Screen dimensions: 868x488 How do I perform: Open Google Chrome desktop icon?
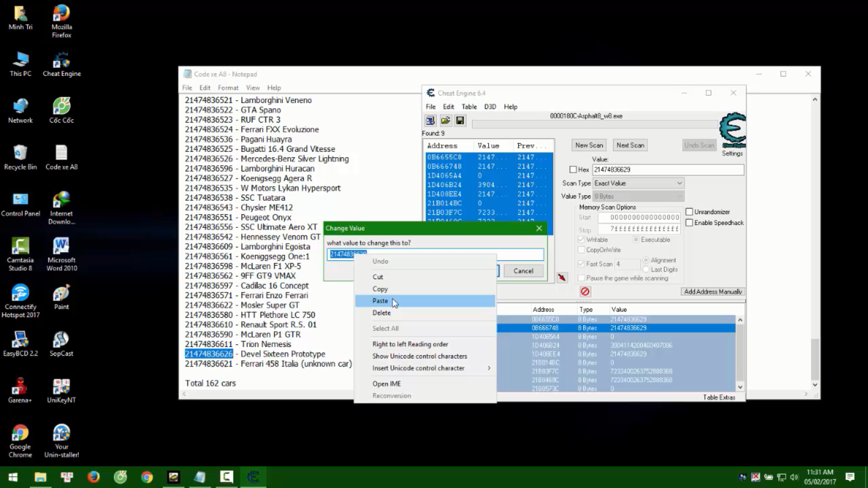(x=20, y=441)
